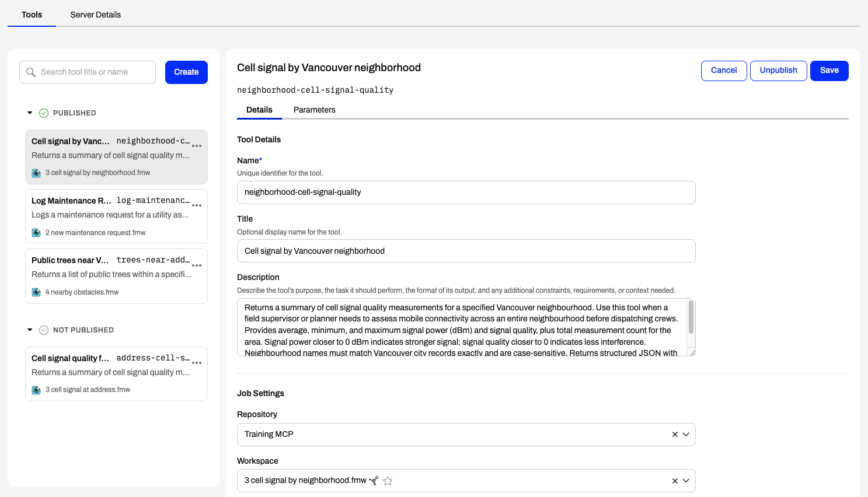This screenshot has width=868, height=497.
Task: Click the Not Published status circle icon
Action: point(44,330)
